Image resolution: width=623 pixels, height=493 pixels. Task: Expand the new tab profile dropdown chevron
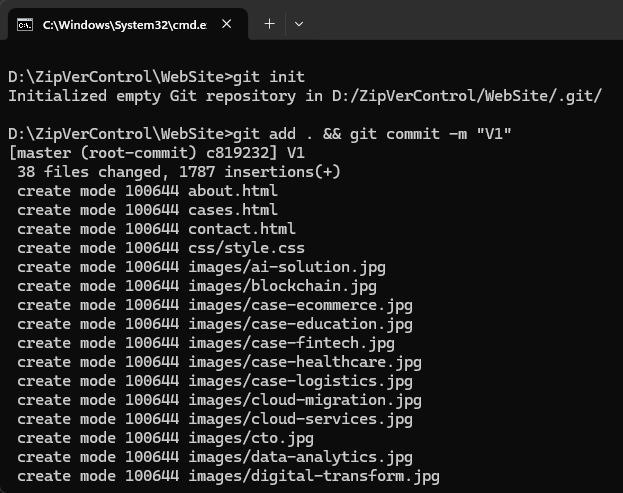pyautogui.click(x=299, y=24)
